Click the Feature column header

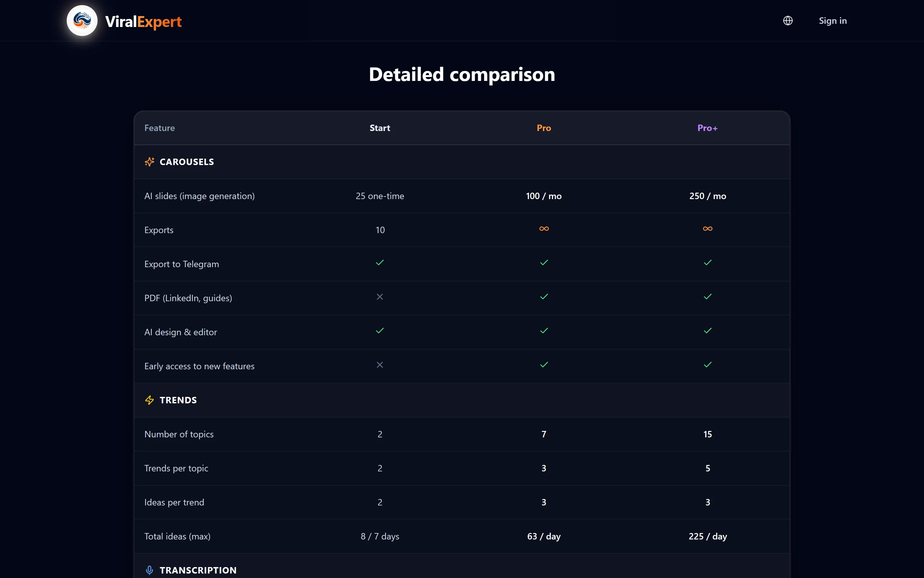click(159, 128)
